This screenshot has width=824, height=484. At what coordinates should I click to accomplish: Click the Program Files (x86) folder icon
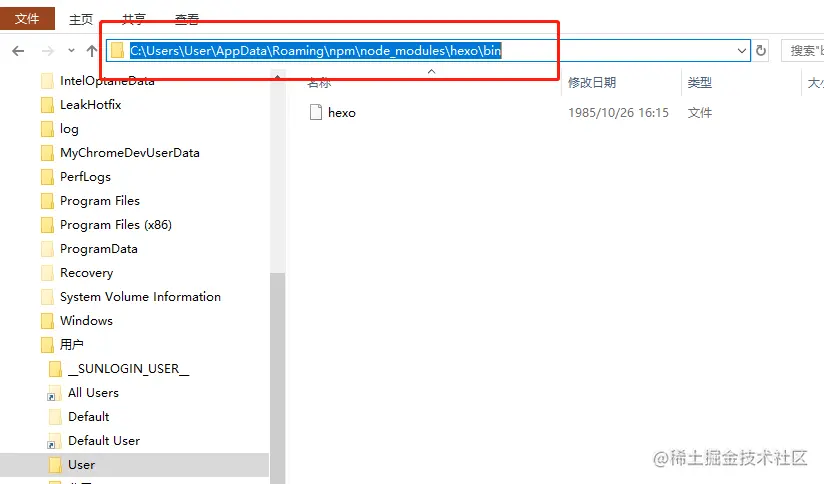[47, 225]
